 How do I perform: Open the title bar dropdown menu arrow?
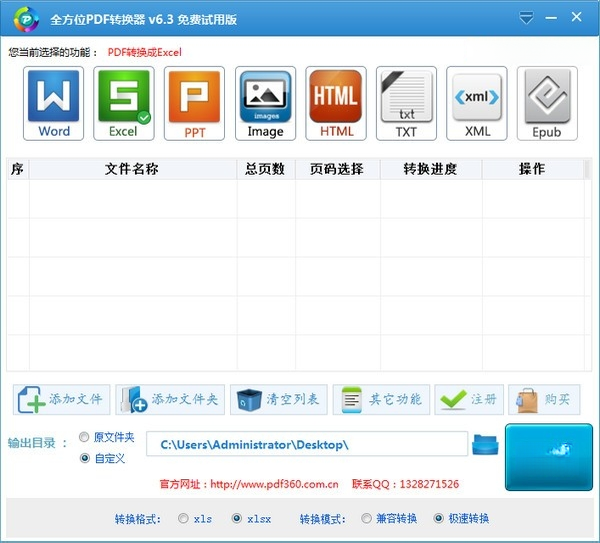click(526, 18)
